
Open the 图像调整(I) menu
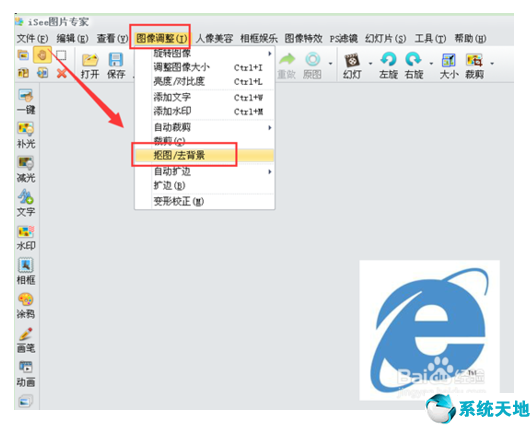pos(161,39)
